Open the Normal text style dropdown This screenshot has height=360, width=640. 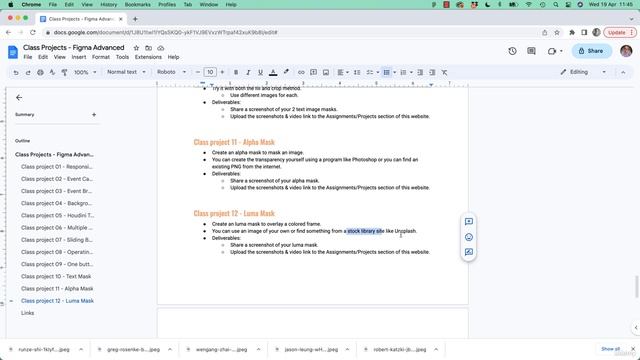(126, 72)
